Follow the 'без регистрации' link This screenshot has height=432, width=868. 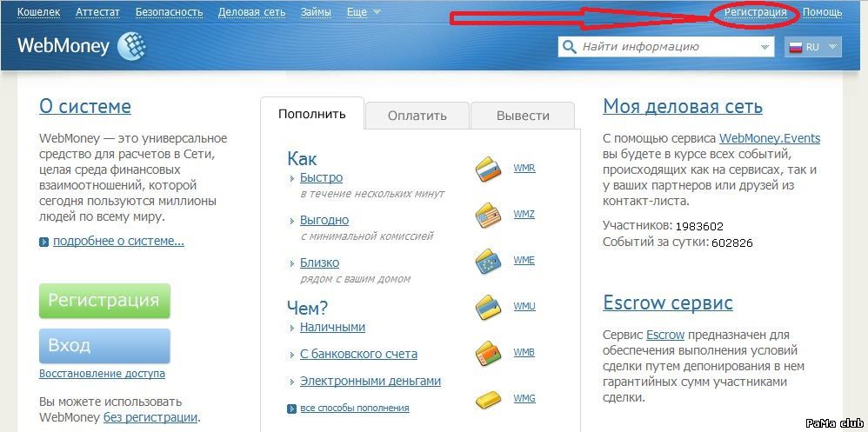point(150,417)
